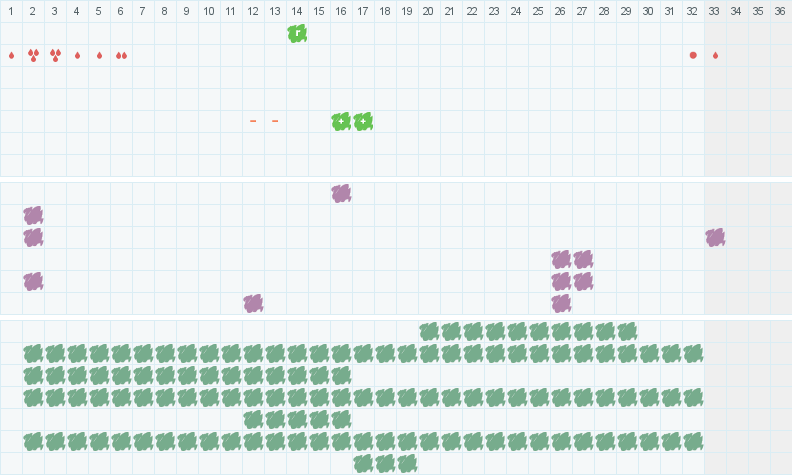Click the blood drop icon on day 33

coord(715,55)
